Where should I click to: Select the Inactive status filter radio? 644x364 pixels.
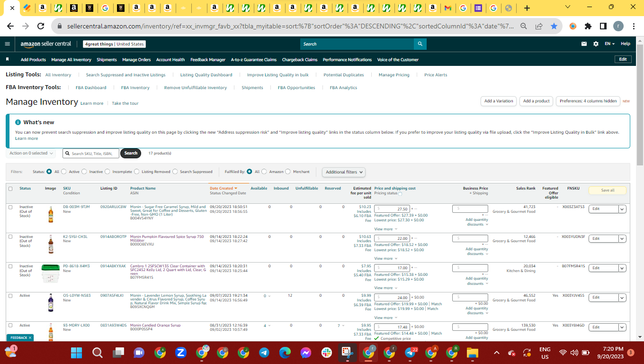tap(84, 172)
